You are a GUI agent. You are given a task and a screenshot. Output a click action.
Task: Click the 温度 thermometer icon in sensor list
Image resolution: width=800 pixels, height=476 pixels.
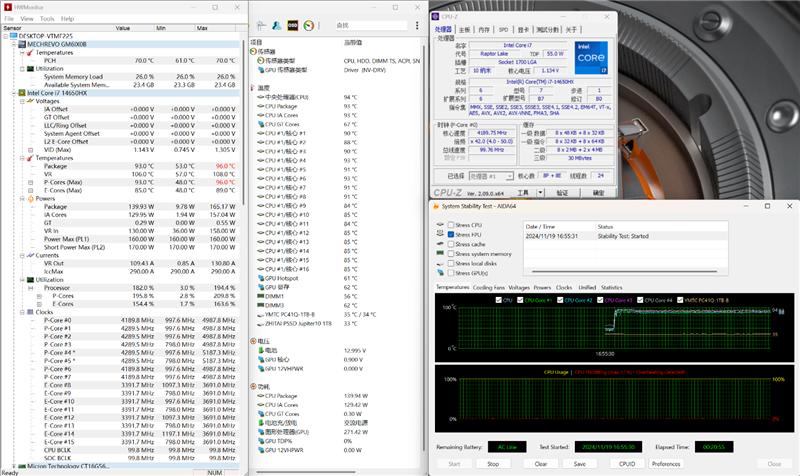(253, 88)
